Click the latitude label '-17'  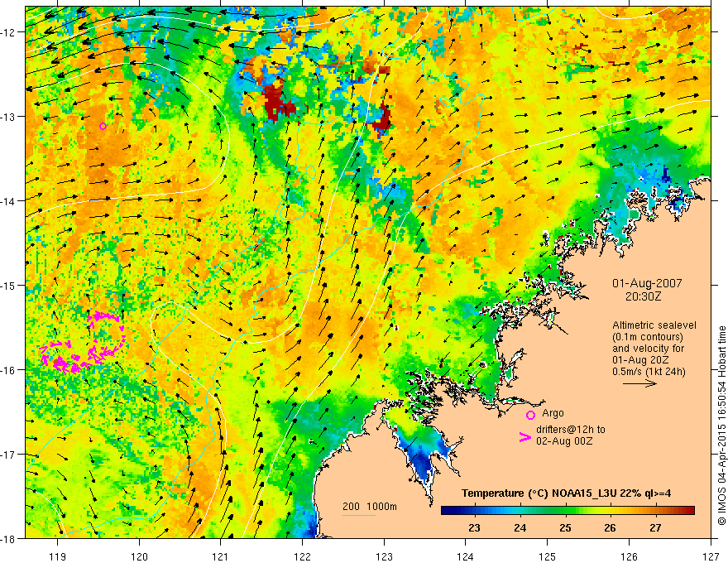pyautogui.click(x=9, y=454)
